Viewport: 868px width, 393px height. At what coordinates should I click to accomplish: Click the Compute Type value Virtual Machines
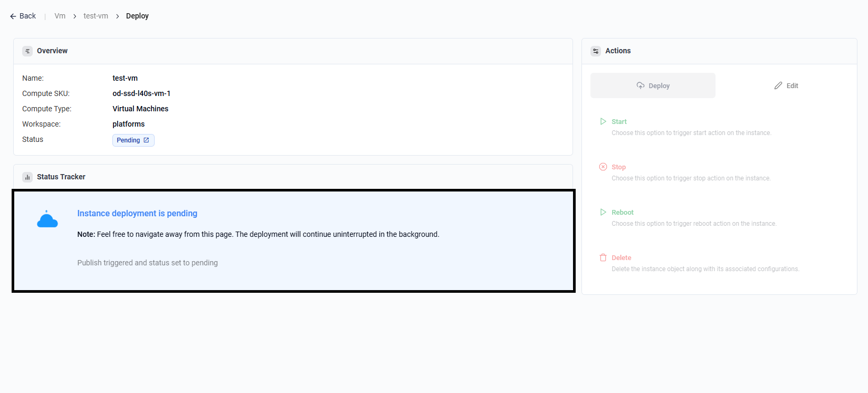point(140,109)
